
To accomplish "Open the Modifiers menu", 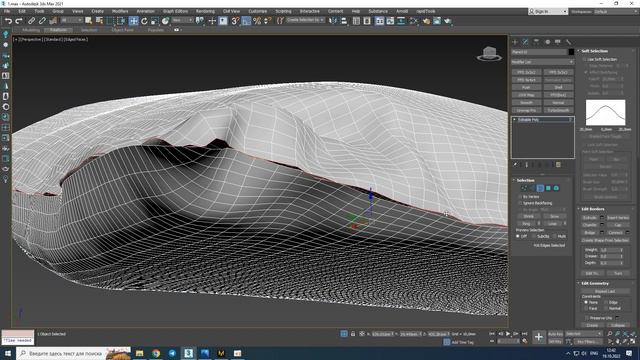I will (x=120, y=11).
